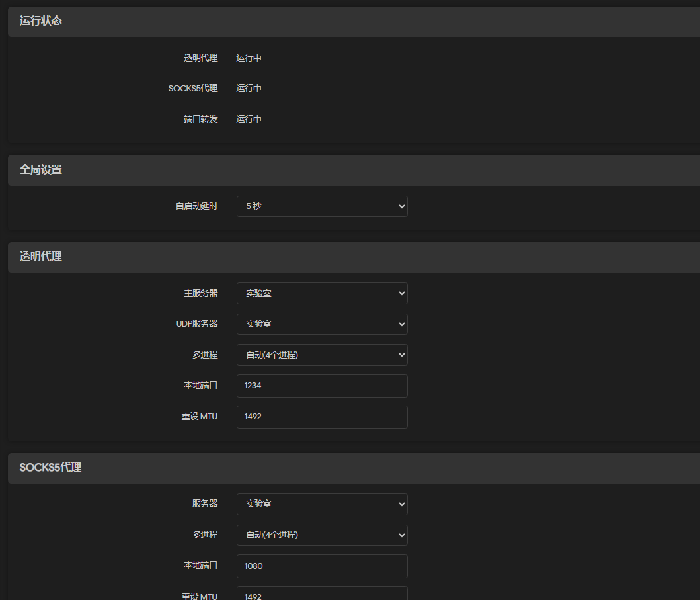The height and width of the screenshot is (600, 700).
Task: Click 运行中 status beside 透明代理
Action: click(249, 58)
